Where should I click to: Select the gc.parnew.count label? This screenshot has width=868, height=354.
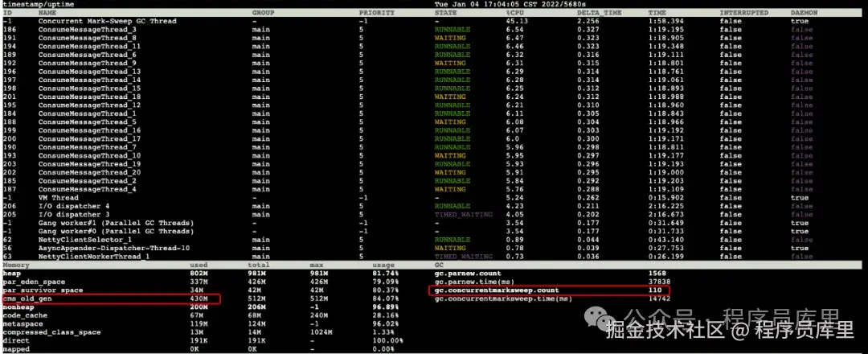[468, 273]
